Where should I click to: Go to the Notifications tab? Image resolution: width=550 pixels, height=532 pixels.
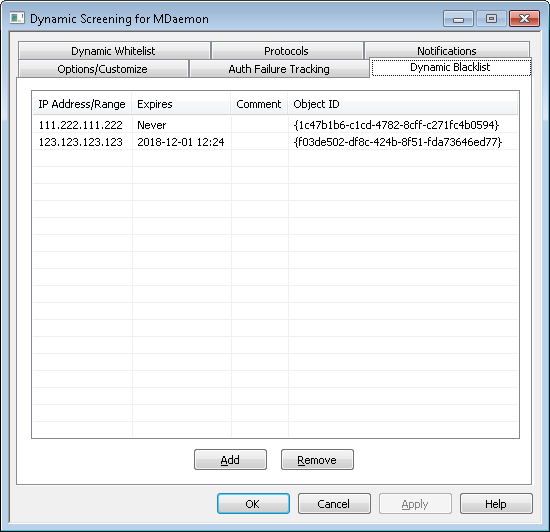(x=447, y=50)
